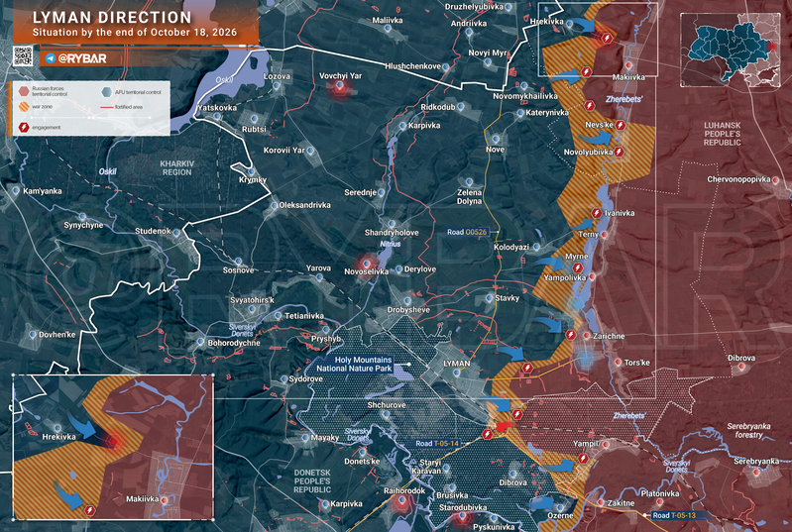Click the 'Novomykhailivka' label
Image resolution: width=792 pixels, height=532 pixels.
click(x=525, y=96)
